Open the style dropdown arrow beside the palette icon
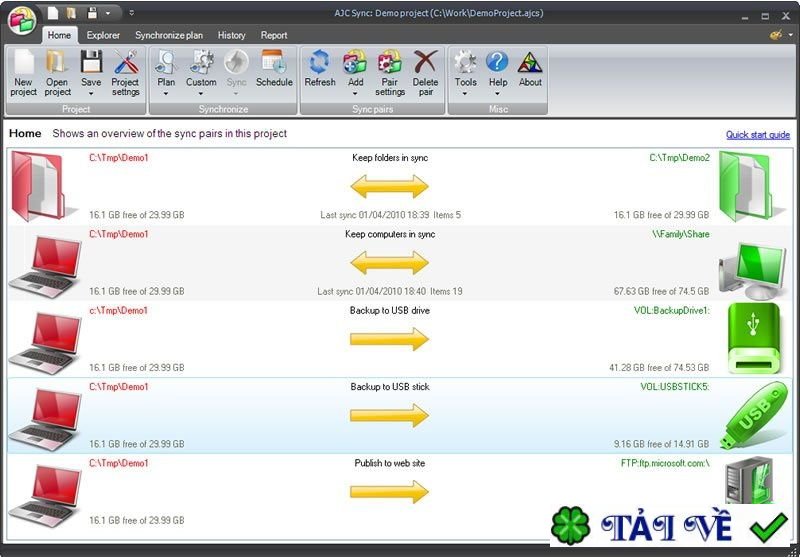 (x=790, y=35)
